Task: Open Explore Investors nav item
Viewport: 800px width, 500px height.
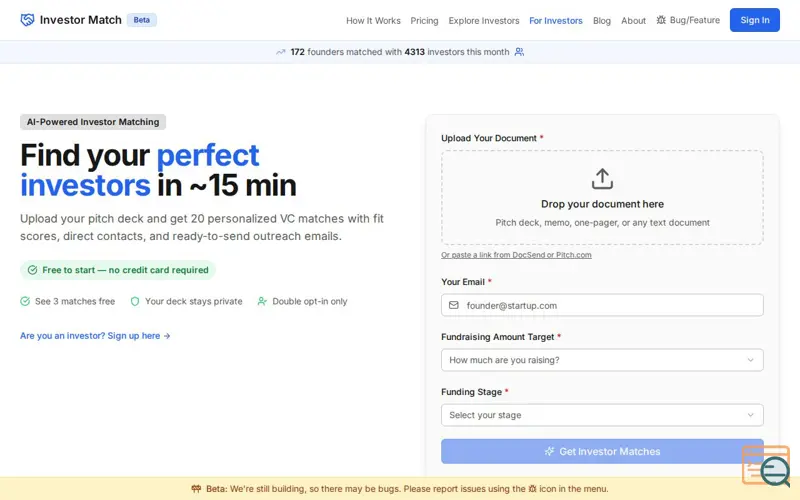Action: (x=484, y=21)
